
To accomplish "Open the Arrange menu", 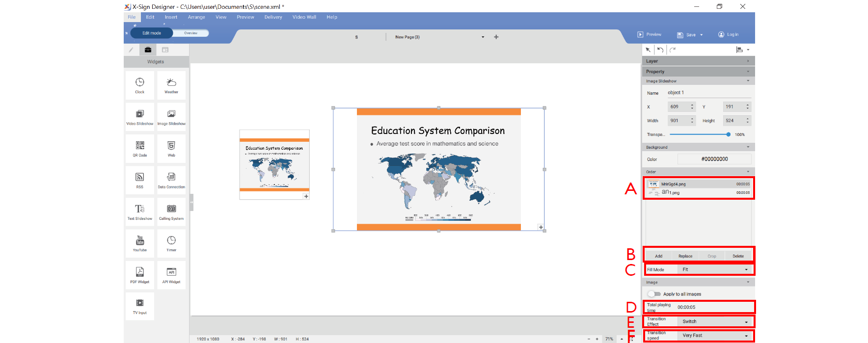I will coord(196,17).
